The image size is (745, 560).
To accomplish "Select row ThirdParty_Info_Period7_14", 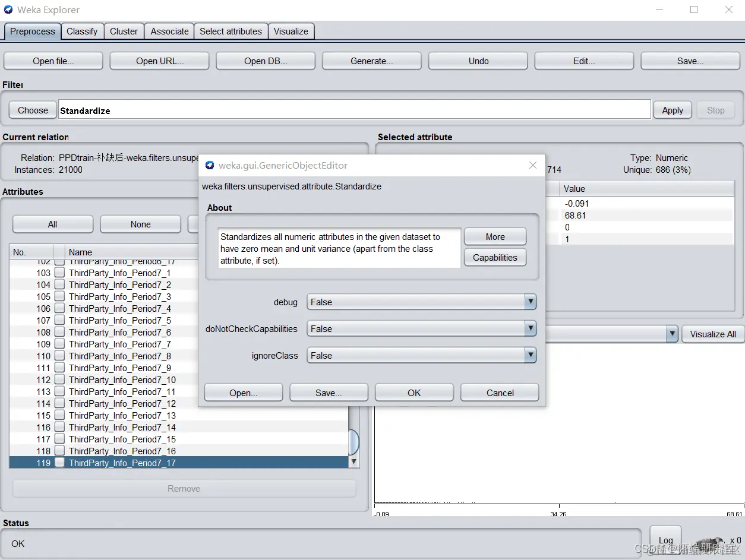I will (179, 427).
